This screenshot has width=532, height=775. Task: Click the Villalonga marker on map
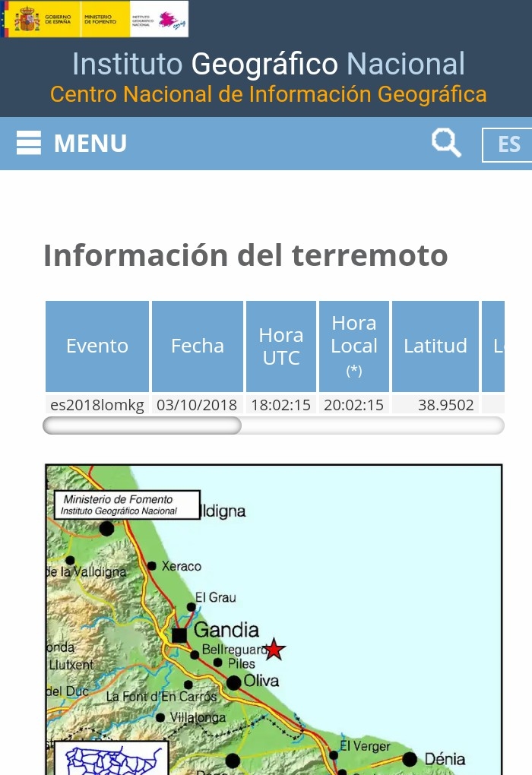pos(160,717)
